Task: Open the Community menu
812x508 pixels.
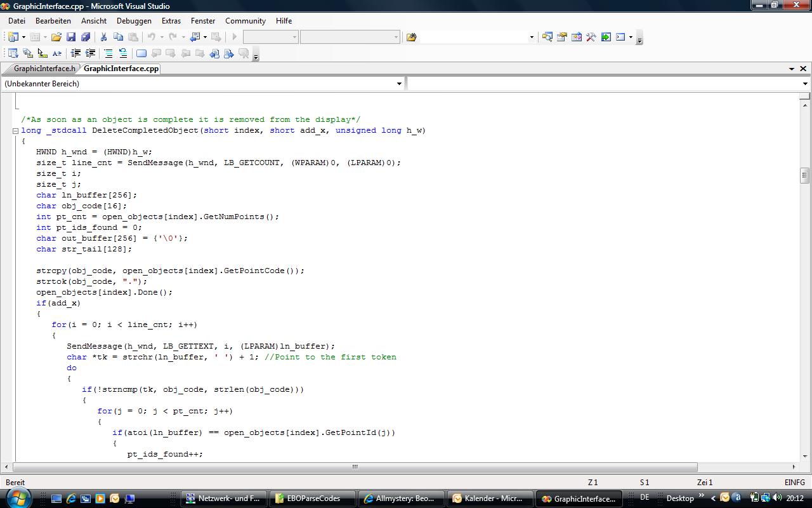Action: pos(246,20)
